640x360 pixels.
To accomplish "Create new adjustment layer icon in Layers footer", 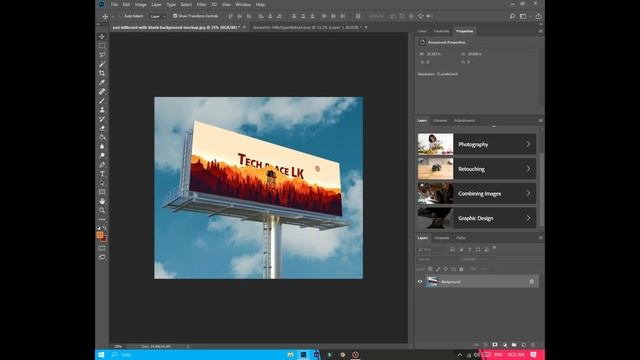I will click(x=504, y=345).
